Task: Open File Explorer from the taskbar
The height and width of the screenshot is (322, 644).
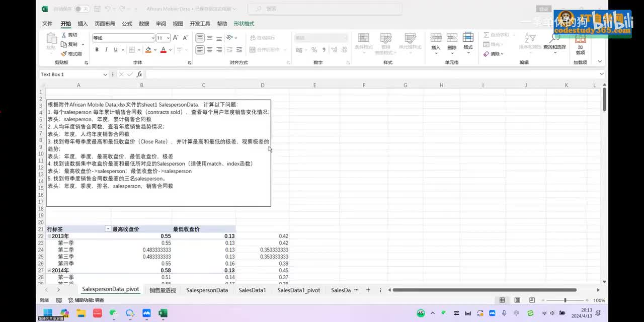Action: [81, 313]
